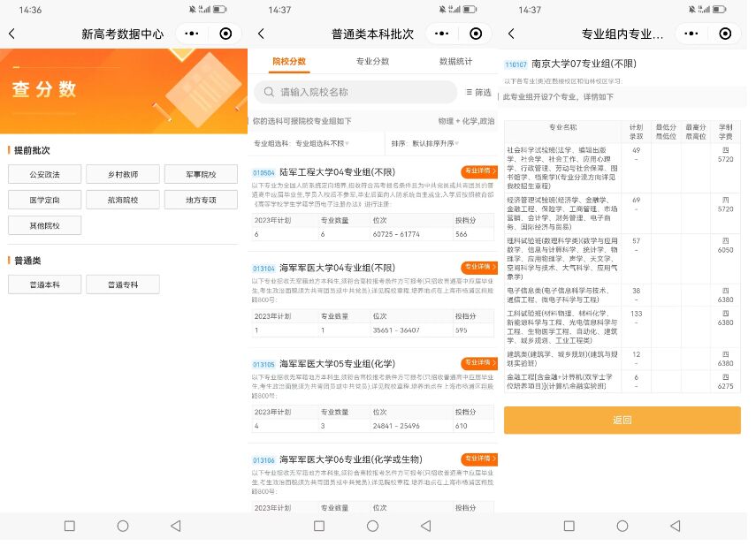Open three-dot menu in 普通类本科批次 header

coord(441,34)
